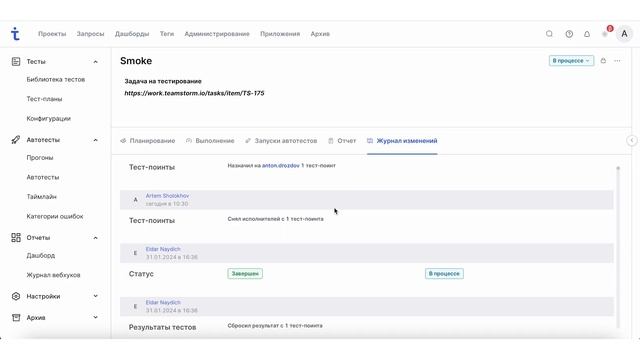Expand the Архив sidebar section
The image size is (640, 360).
(x=96, y=317)
